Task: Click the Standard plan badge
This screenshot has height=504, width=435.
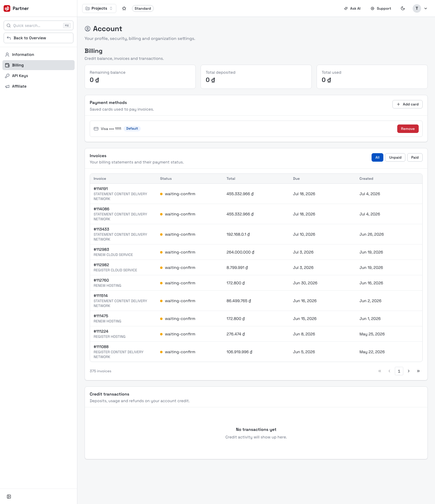Action: click(143, 8)
